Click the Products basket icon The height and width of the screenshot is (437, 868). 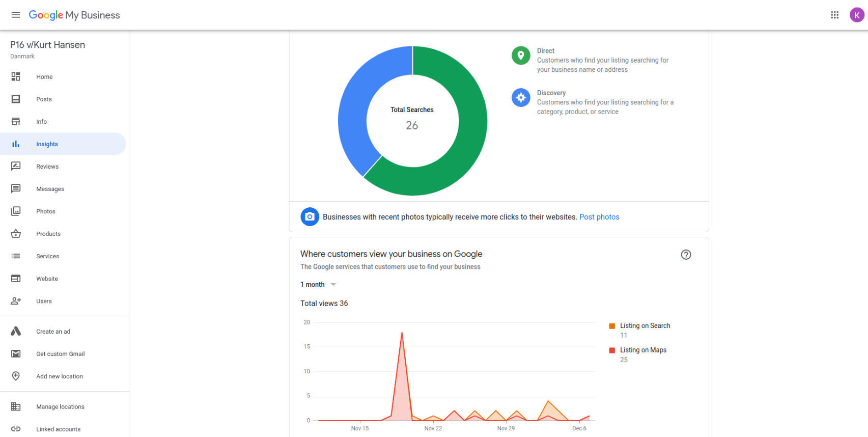(x=16, y=233)
